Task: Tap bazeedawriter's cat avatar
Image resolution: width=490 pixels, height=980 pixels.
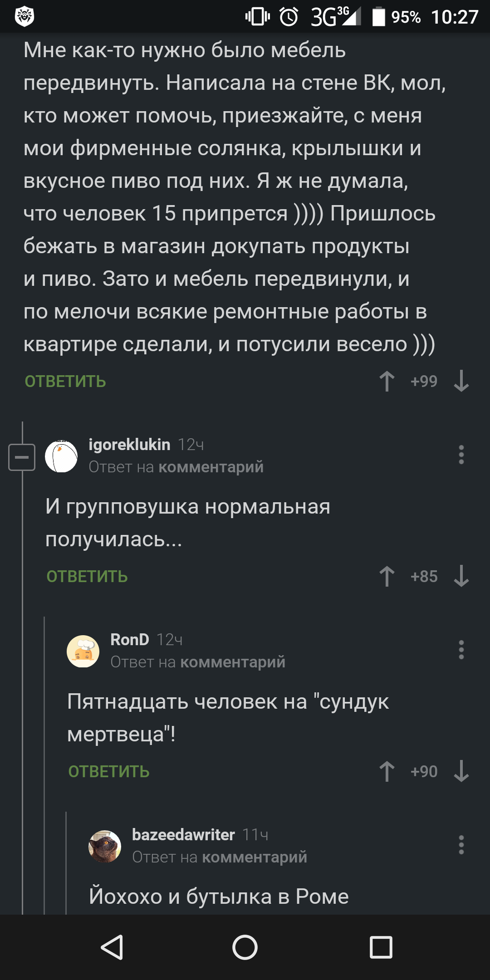Action: click(105, 847)
